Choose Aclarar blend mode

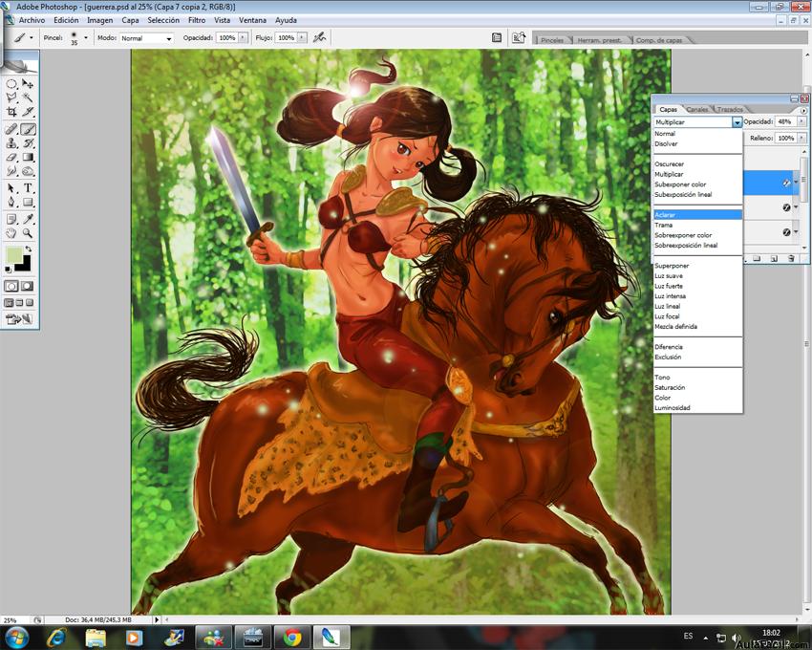coord(697,214)
